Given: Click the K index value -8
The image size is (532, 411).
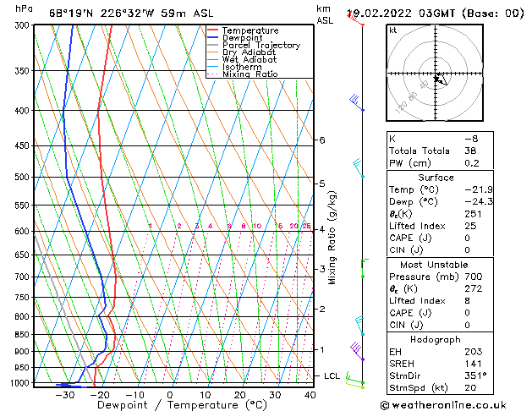Looking at the screenshot, I should [x=472, y=139].
